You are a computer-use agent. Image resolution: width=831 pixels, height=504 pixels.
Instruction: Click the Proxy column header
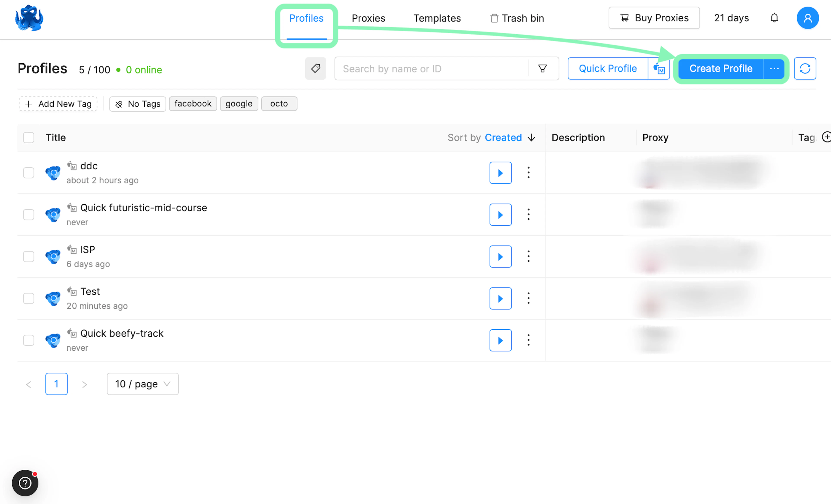[x=655, y=138]
